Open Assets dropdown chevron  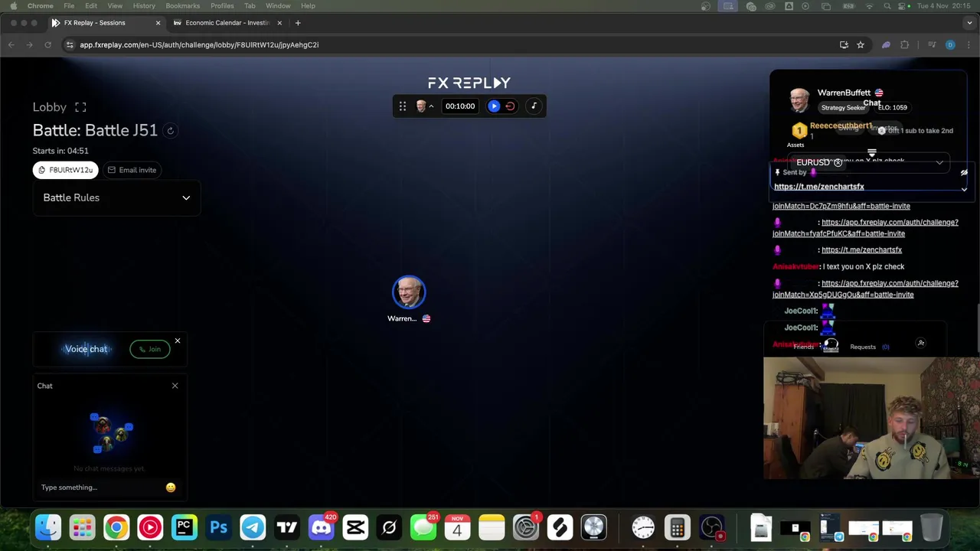click(939, 162)
